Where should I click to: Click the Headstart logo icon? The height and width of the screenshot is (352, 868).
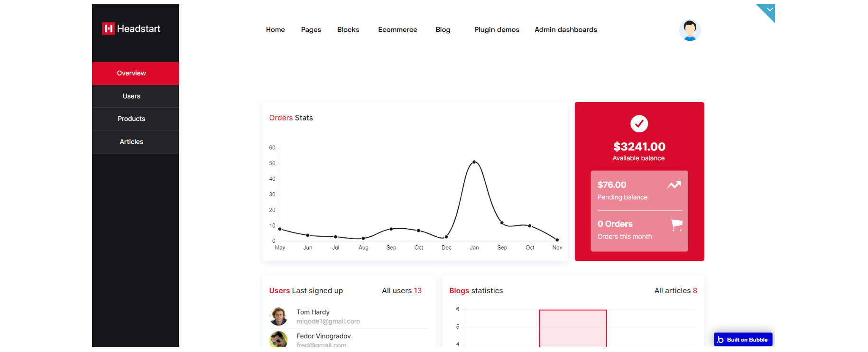coord(108,29)
